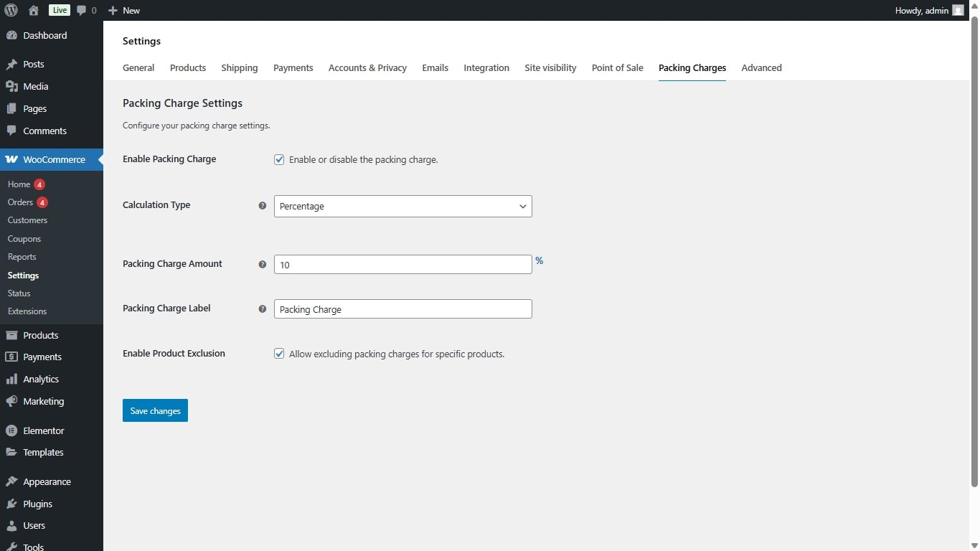Uncheck the Enable Product Exclusion checkbox
The width and height of the screenshot is (980, 551).
click(279, 354)
